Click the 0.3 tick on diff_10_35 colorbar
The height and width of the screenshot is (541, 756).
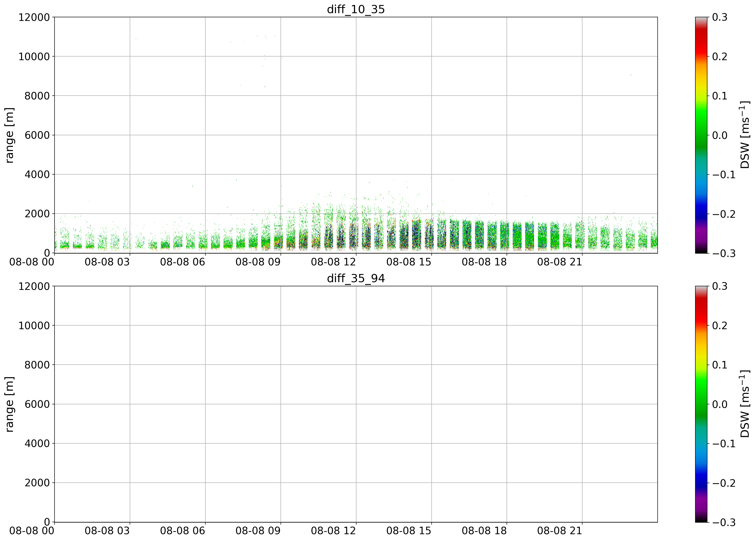(x=720, y=17)
